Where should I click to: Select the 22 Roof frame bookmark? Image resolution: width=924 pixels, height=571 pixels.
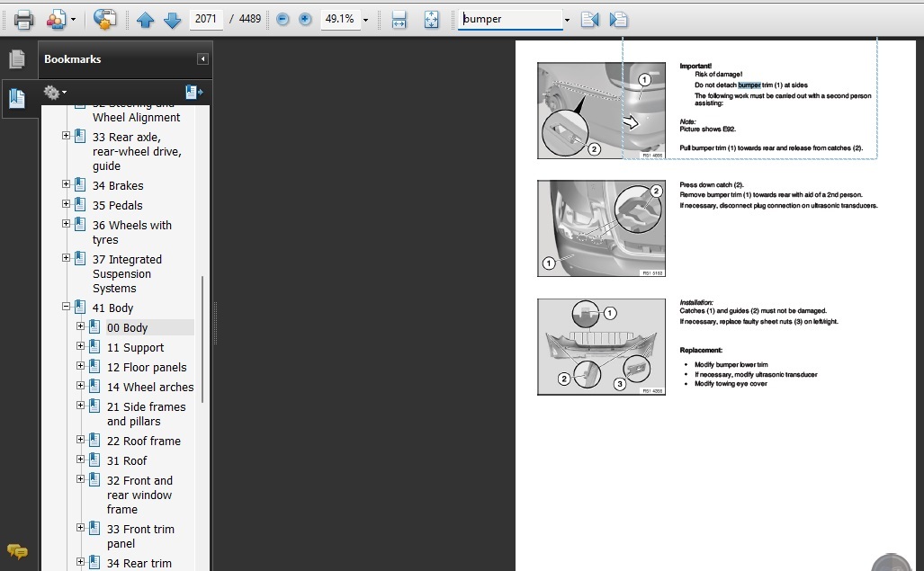[x=144, y=441]
